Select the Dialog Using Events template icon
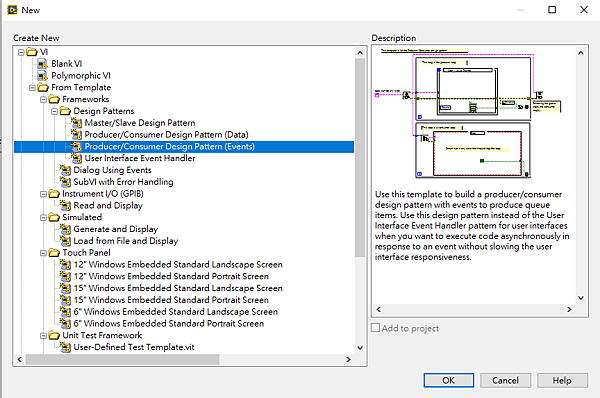This screenshot has height=398, width=600. pyautogui.click(x=65, y=170)
